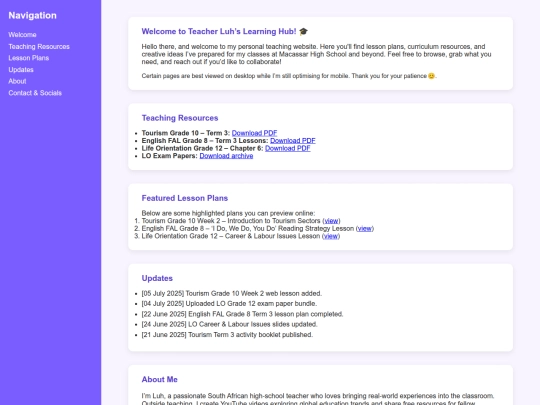Open the About sidebar link
540x405 pixels.
click(17, 81)
